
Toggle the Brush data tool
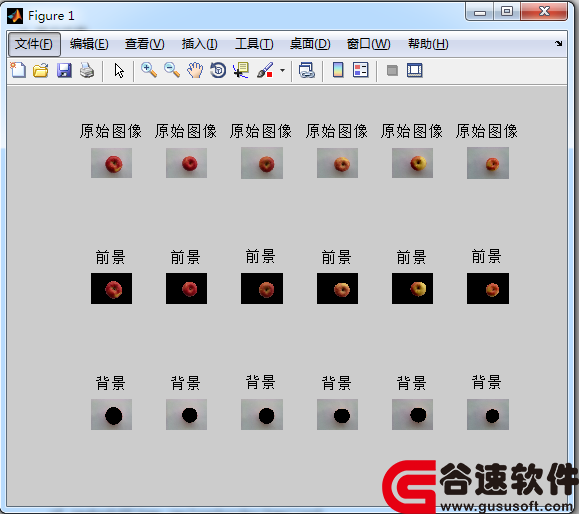pos(265,70)
